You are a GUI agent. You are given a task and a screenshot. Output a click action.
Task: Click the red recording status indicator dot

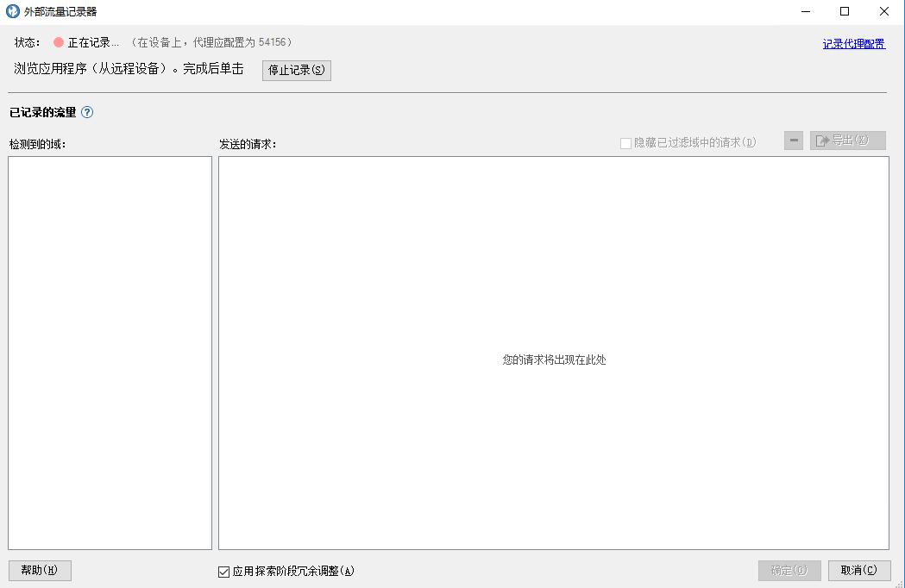(58, 41)
